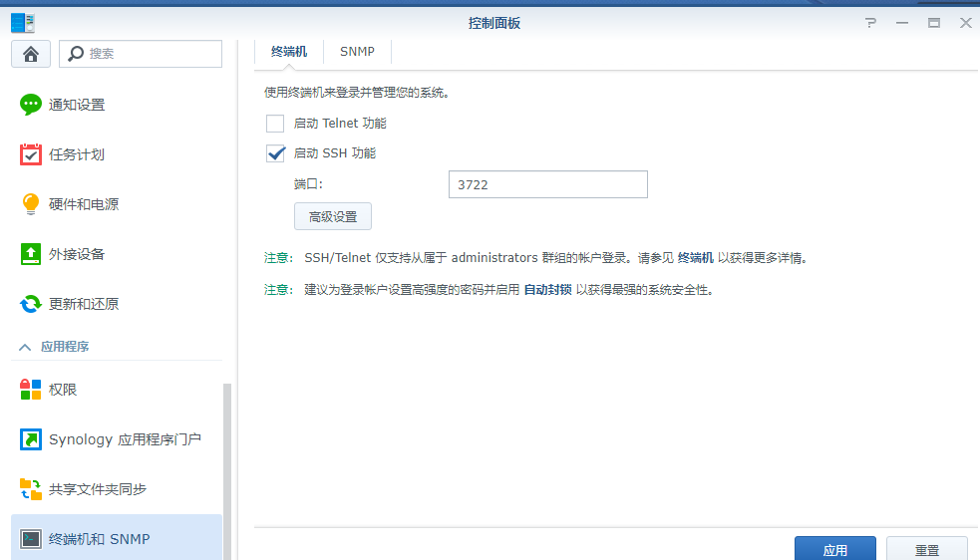Open 通知设置 via its green chat icon
Screen dimensions: 980x560
(x=31, y=105)
